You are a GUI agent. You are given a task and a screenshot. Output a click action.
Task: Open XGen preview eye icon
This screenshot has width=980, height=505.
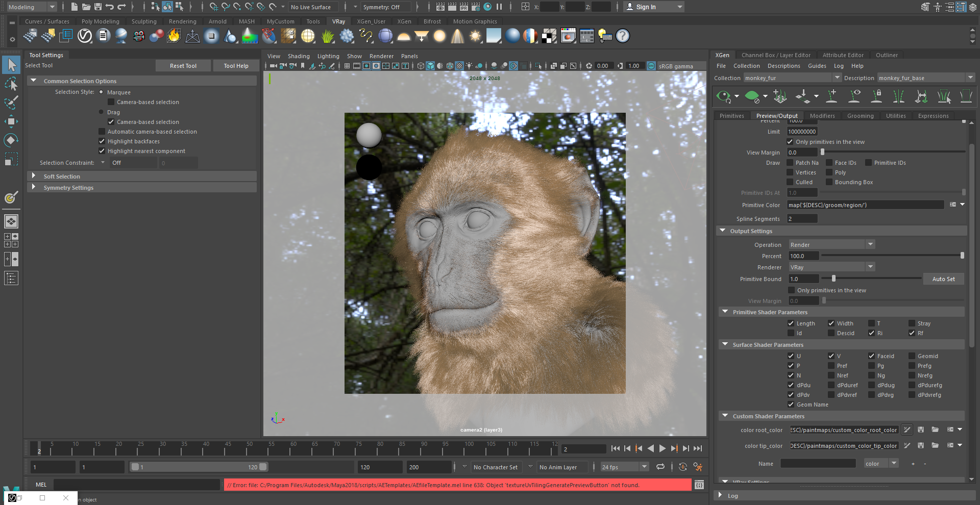[724, 96]
